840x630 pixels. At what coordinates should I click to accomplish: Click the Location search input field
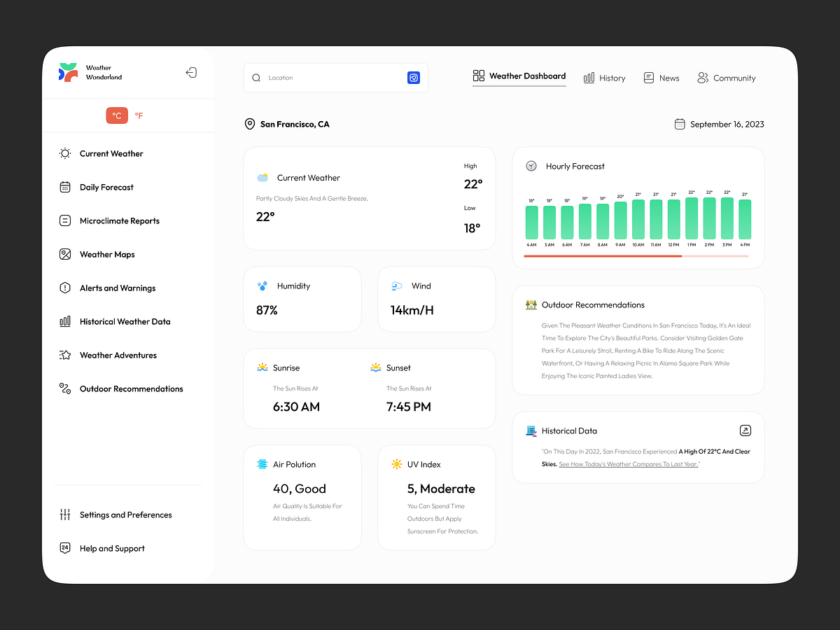click(315, 78)
